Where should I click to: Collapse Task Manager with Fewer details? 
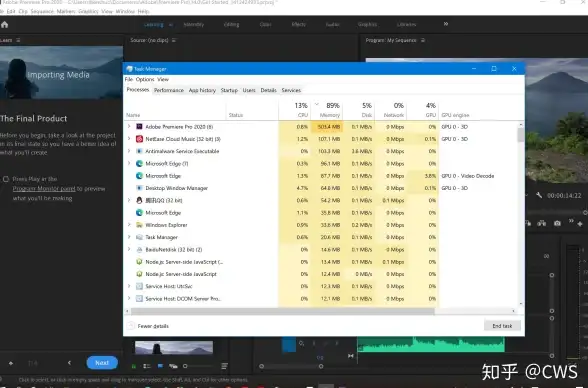(x=148, y=326)
